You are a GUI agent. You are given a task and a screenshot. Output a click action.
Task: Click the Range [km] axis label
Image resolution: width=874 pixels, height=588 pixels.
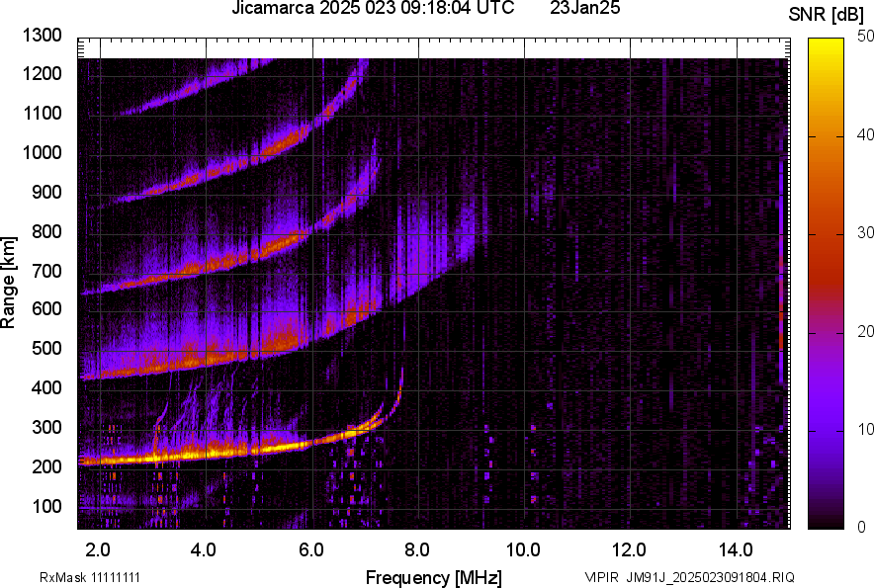[x=10, y=284]
